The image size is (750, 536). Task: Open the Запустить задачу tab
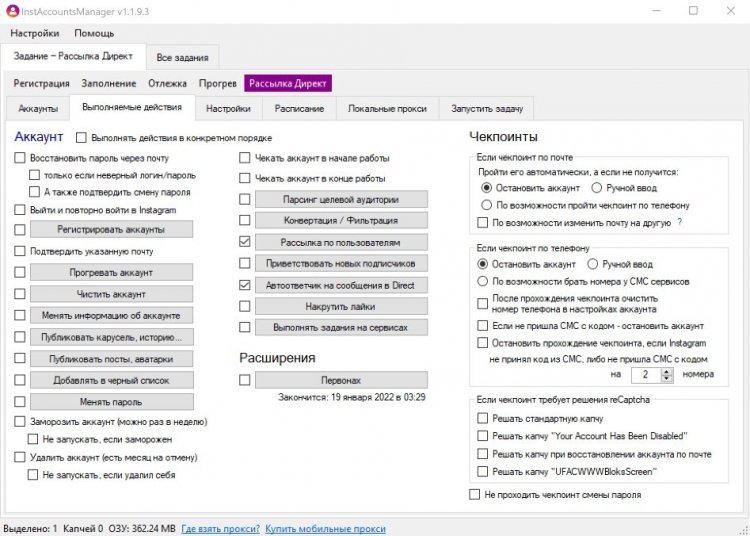coord(487,108)
